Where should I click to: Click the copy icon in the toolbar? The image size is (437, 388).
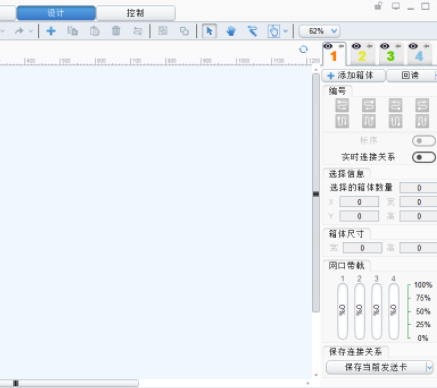(x=72, y=31)
